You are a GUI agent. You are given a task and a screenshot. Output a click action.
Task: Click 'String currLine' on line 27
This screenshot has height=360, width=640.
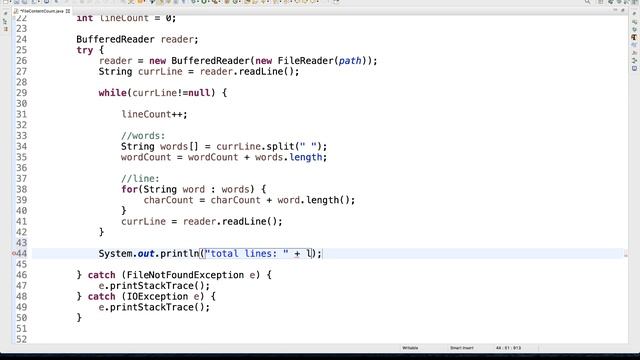point(140,72)
